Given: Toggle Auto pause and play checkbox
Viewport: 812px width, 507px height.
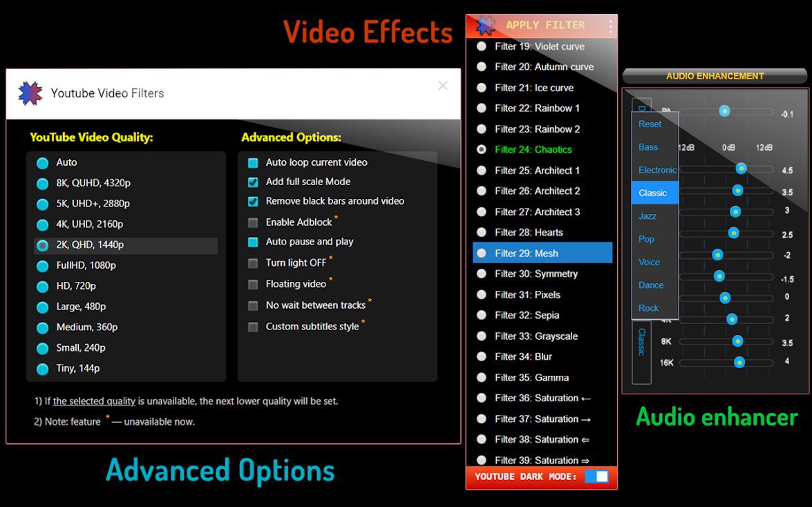Looking at the screenshot, I should pyautogui.click(x=253, y=242).
